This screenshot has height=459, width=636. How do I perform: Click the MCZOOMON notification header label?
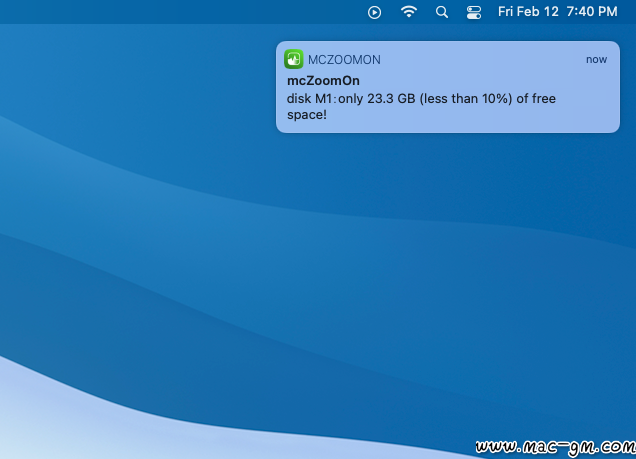[x=344, y=60]
